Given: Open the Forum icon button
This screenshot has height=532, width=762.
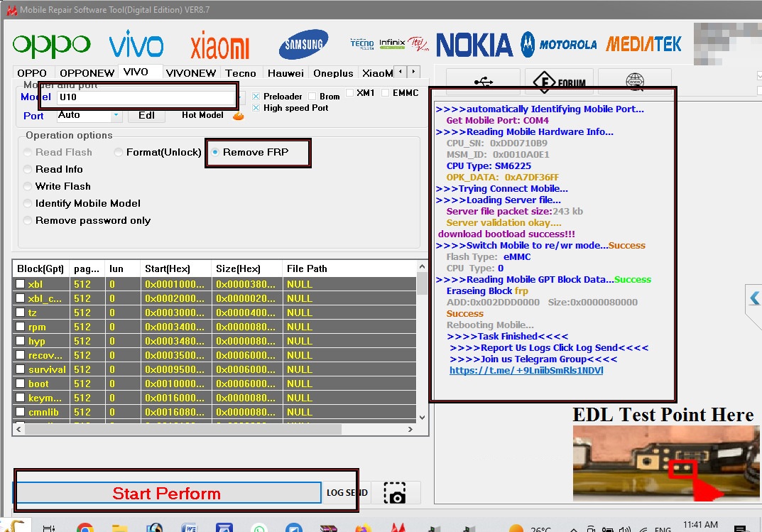Looking at the screenshot, I should tap(560, 82).
